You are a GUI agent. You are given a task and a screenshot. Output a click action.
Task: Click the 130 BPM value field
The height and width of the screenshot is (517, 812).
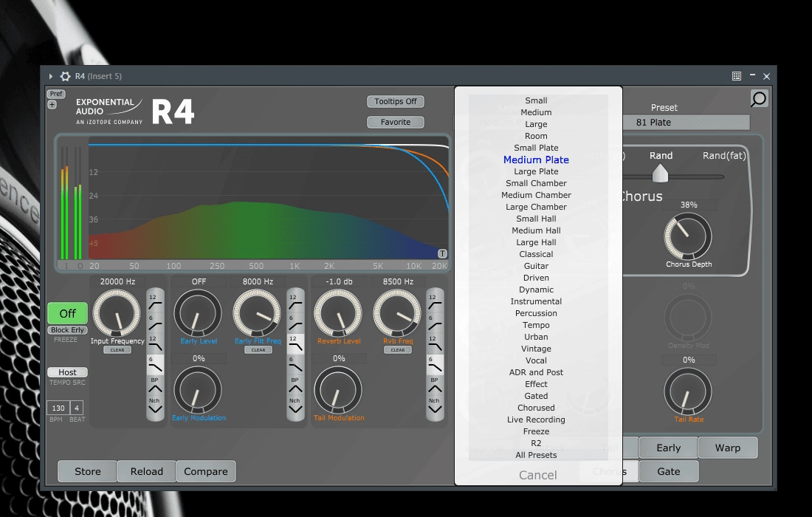click(x=58, y=408)
